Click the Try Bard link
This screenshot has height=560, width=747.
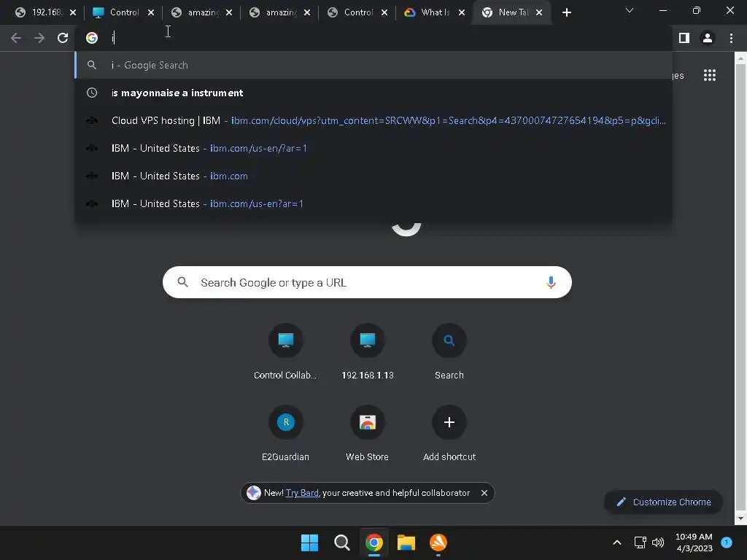302,493
